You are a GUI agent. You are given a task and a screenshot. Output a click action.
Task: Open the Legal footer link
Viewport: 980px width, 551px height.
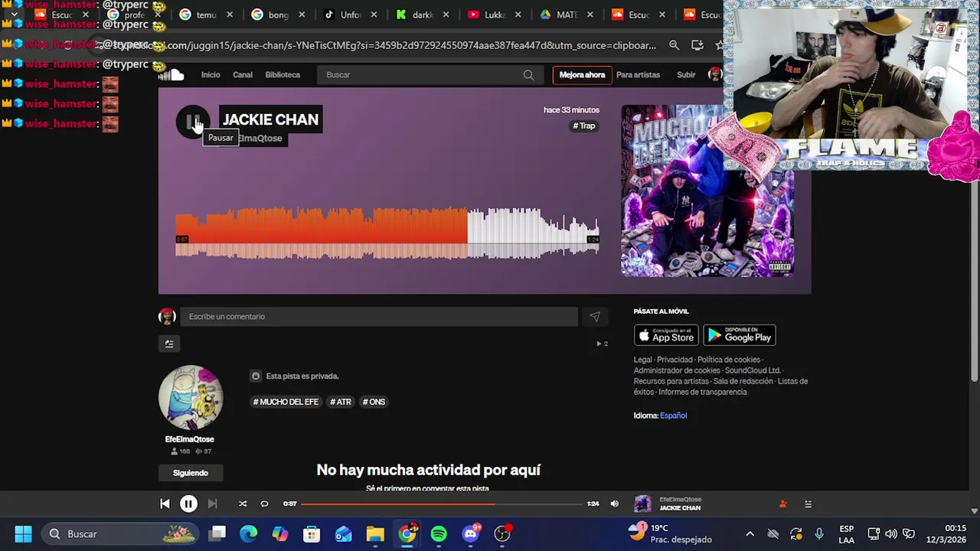[642, 360]
